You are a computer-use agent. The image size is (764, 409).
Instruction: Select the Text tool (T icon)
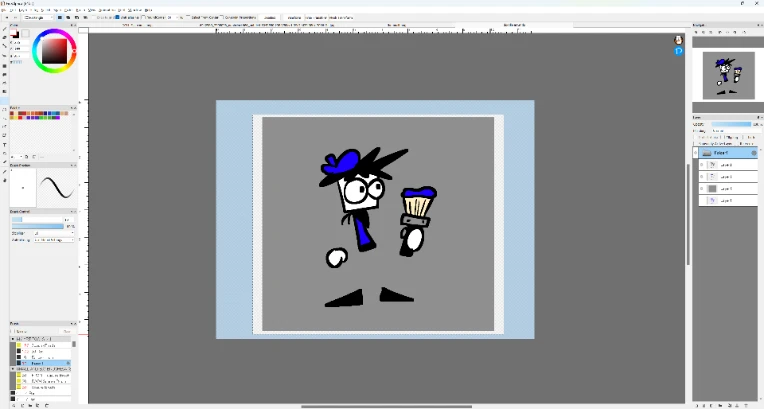pos(4,145)
